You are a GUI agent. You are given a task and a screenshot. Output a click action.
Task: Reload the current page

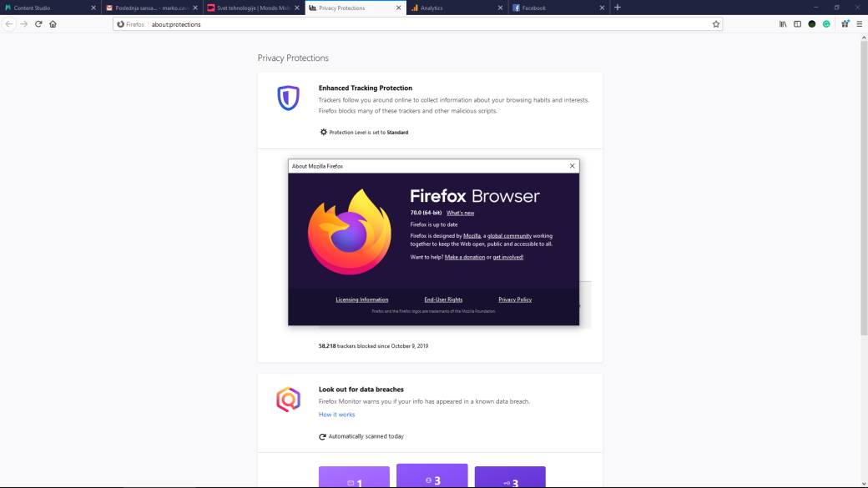coord(38,24)
